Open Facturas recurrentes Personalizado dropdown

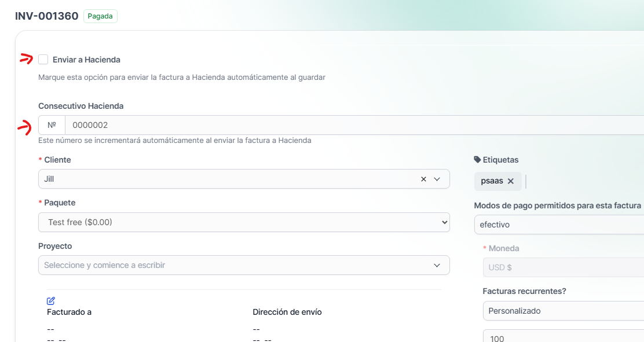pos(562,311)
